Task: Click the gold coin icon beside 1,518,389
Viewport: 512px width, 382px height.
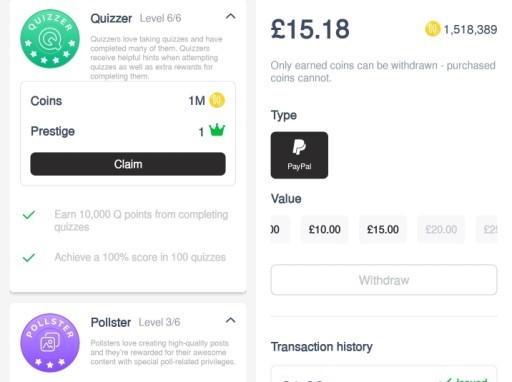Action: coord(432,29)
